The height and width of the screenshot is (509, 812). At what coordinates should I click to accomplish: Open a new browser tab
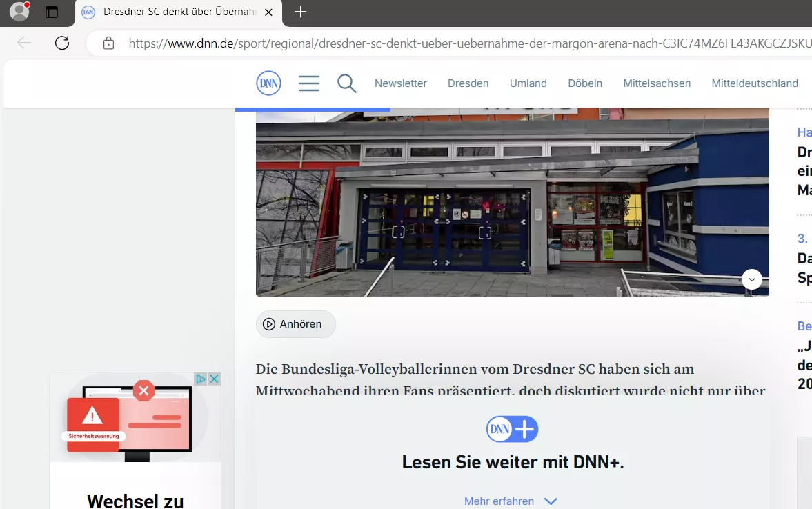click(x=300, y=12)
